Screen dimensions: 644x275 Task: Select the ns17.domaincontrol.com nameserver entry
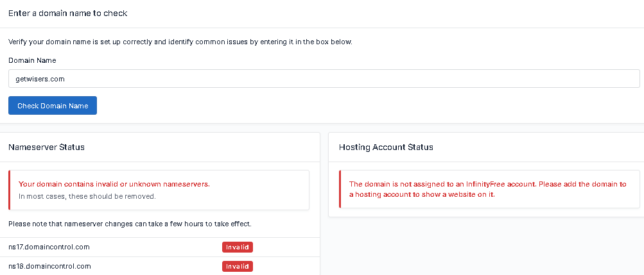[x=49, y=247]
